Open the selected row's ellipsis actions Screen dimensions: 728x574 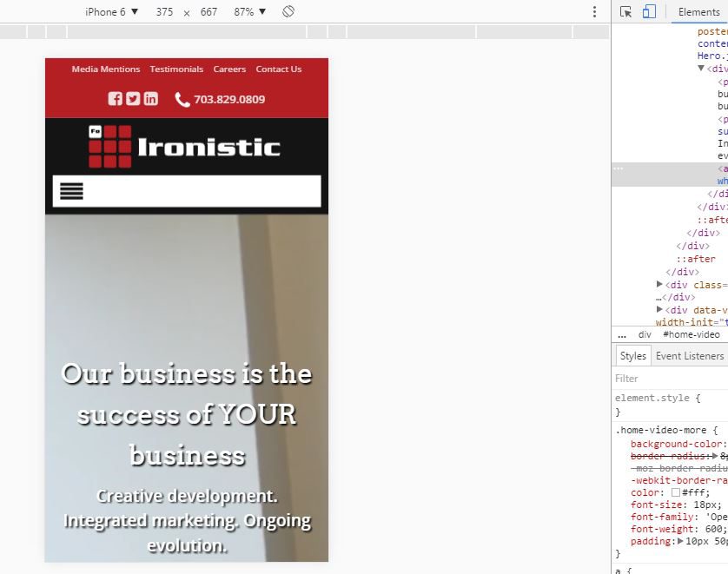click(619, 168)
